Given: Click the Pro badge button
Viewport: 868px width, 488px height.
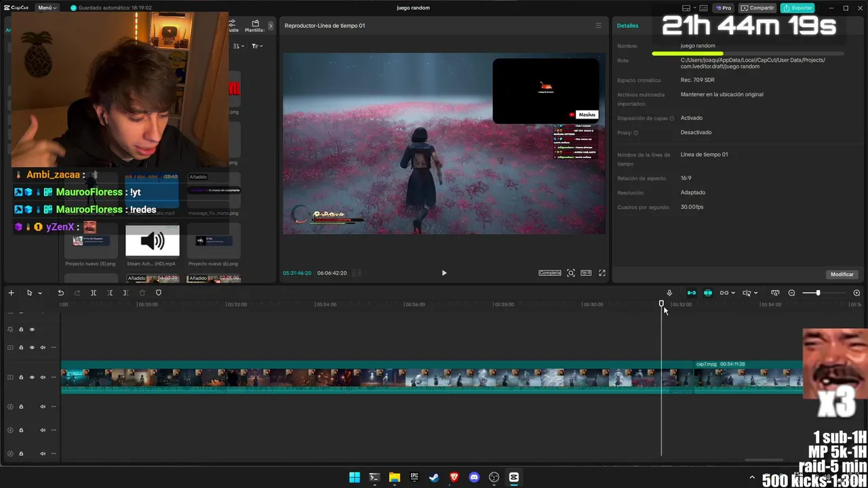Looking at the screenshot, I should click(724, 8).
